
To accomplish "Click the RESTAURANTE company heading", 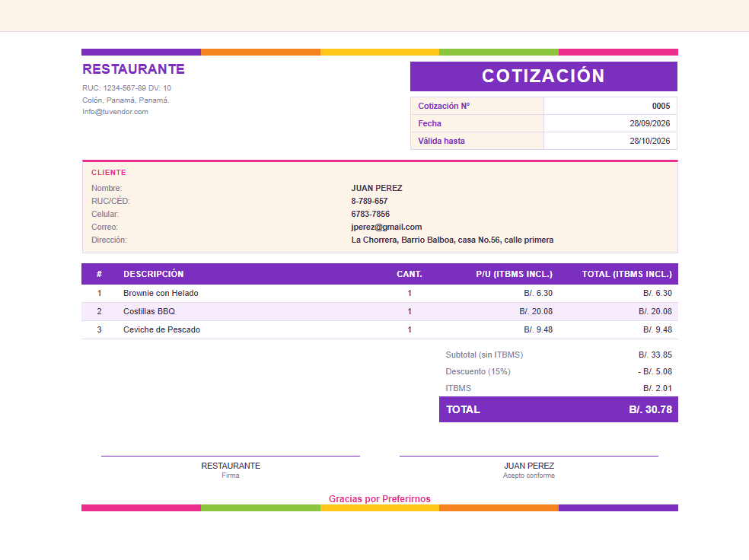I will 133,69.
